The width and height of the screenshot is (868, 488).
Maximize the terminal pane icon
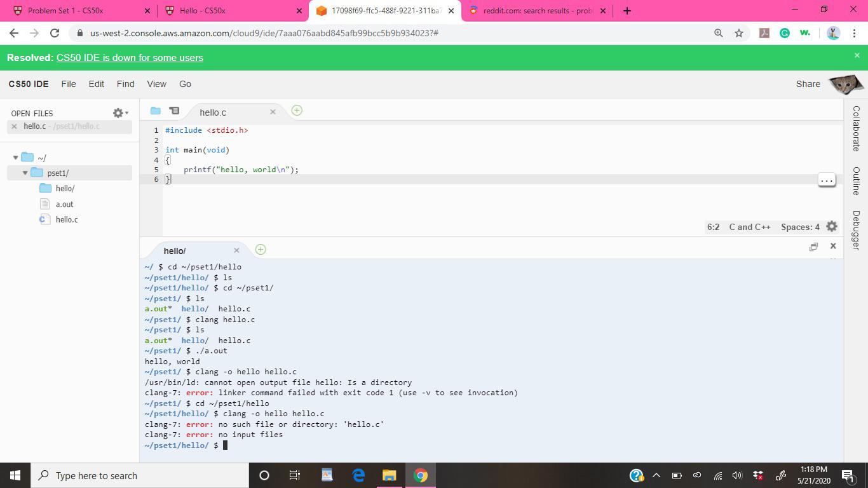813,247
